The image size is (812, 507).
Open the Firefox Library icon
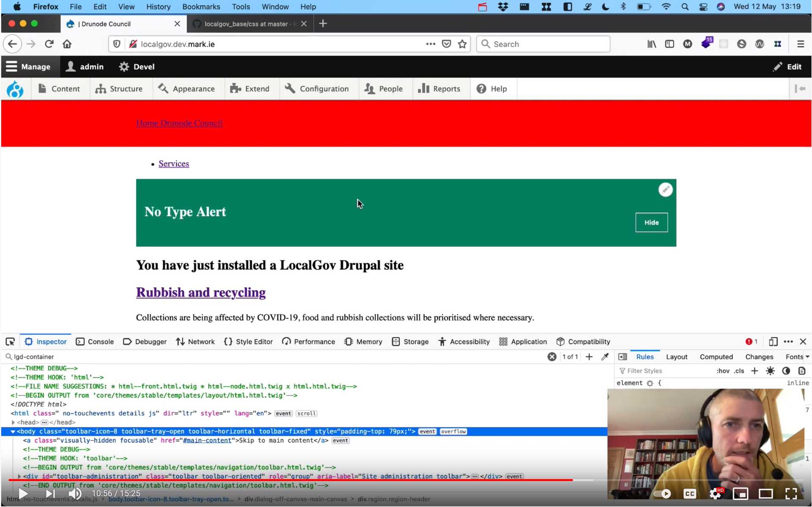652,44
